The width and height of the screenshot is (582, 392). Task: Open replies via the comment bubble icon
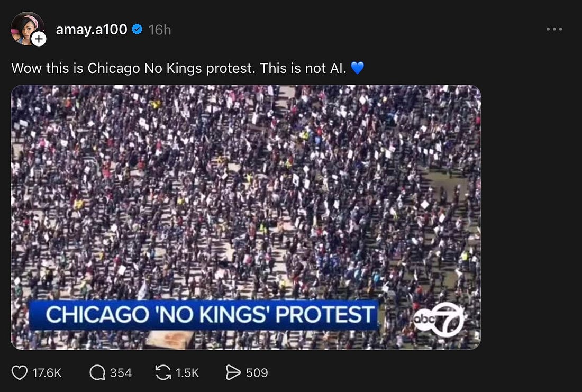pos(97,373)
